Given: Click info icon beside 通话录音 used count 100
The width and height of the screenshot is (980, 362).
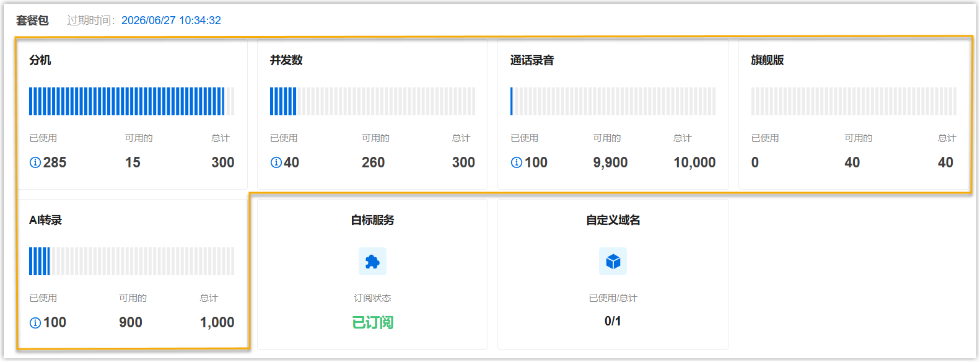Looking at the screenshot, I should (x=516, y=162).
